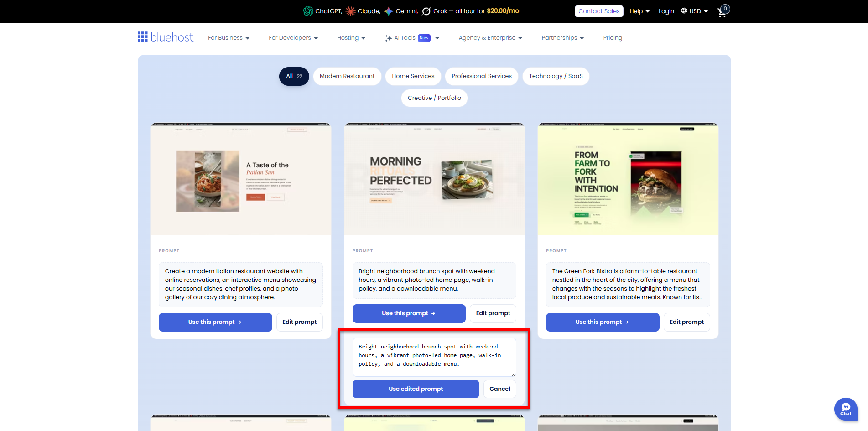Image resolution: width=868 pixels, height=431 pixels.
Task: Click into the edited prompt text area
Action: pyautogui.click(x=434, y=357)
